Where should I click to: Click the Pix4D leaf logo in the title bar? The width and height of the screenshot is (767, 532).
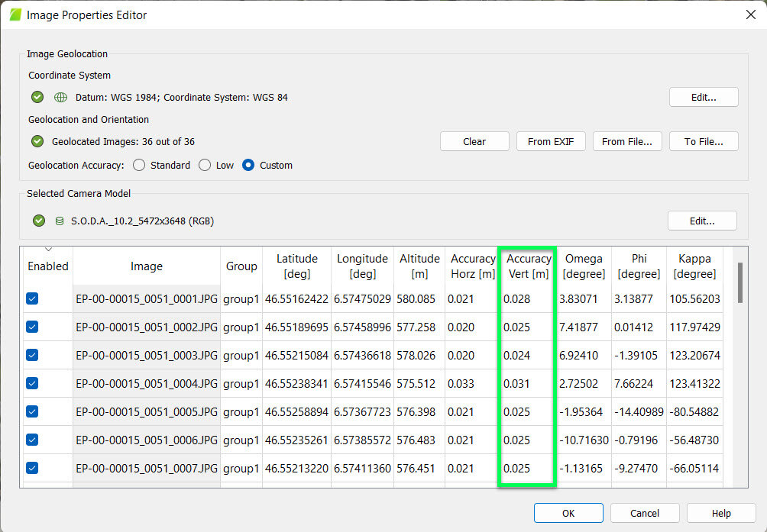coord(14,14)
